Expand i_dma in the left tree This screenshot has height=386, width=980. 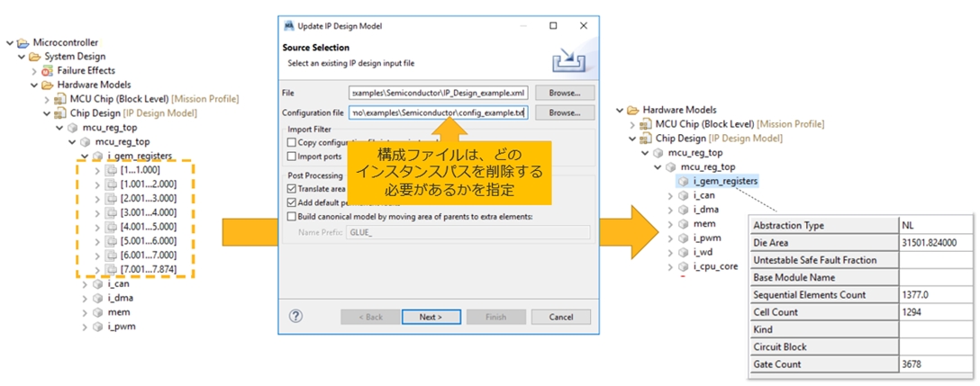[85, 298]
